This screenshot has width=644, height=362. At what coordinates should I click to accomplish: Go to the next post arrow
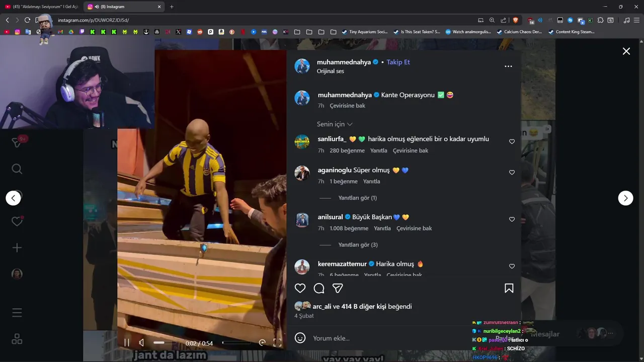point(625,198)
